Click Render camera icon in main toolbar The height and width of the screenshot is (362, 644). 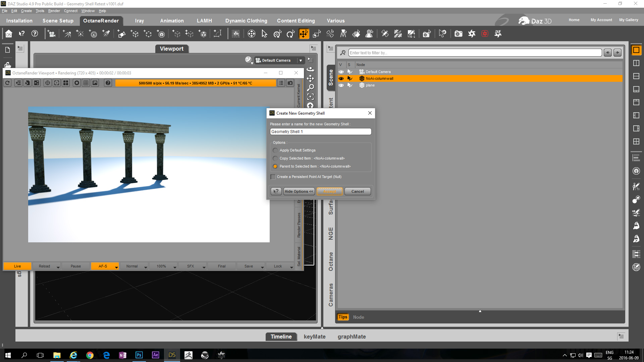458,34
